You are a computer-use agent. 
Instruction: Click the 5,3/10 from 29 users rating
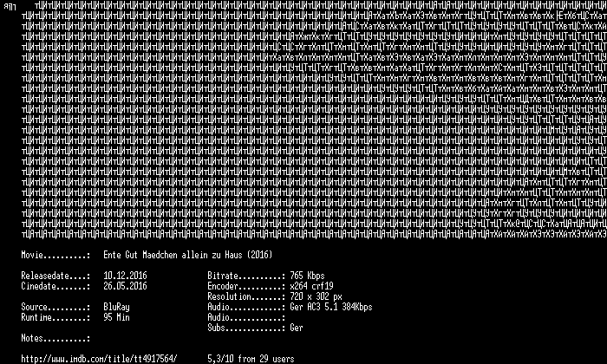click(x=251, y=359)
